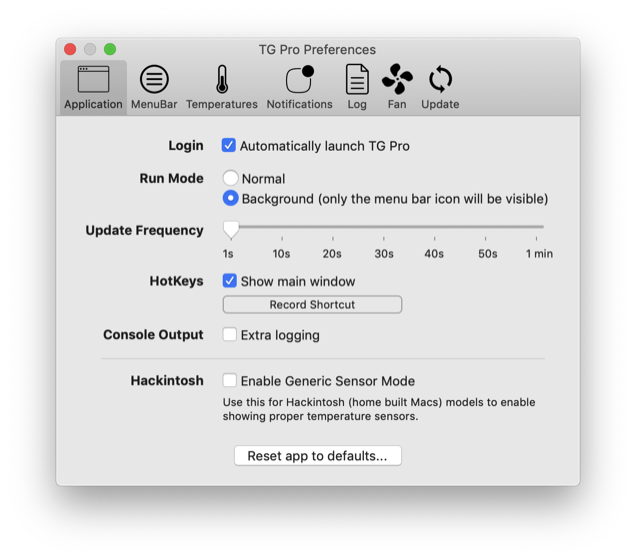Viewport: 636px width, 560px height.
Task: Disable Automatically launch TG Pro checkbox
Action: [x=229, y=145]
